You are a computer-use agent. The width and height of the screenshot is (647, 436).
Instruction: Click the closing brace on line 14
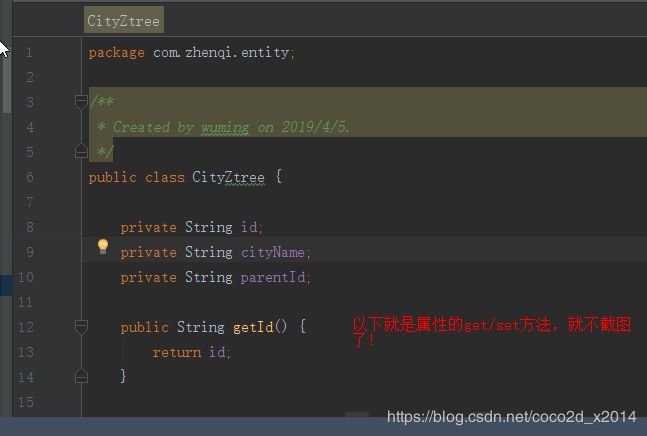coord(123,376)
